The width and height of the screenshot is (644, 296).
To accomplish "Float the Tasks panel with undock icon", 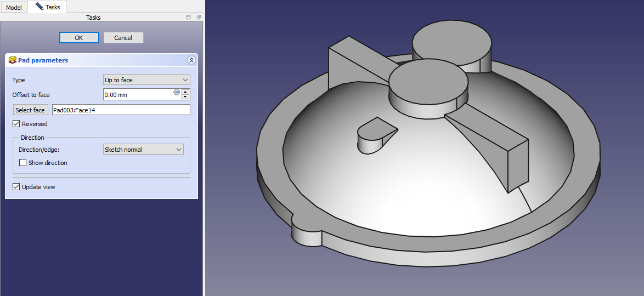I will click(199, 18).
